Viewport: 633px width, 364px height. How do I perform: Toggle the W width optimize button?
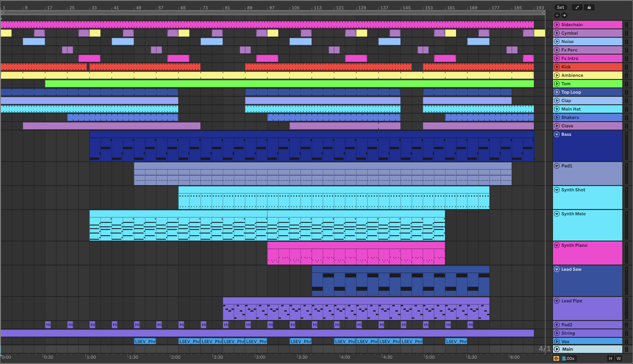pyautogui.click(x=619, y=358)
